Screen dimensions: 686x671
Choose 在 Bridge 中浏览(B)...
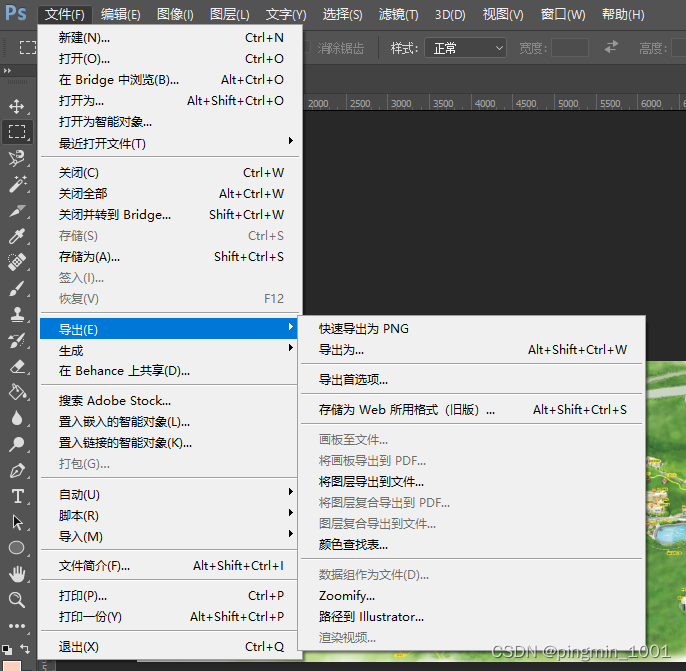click(x=168, y=80)
